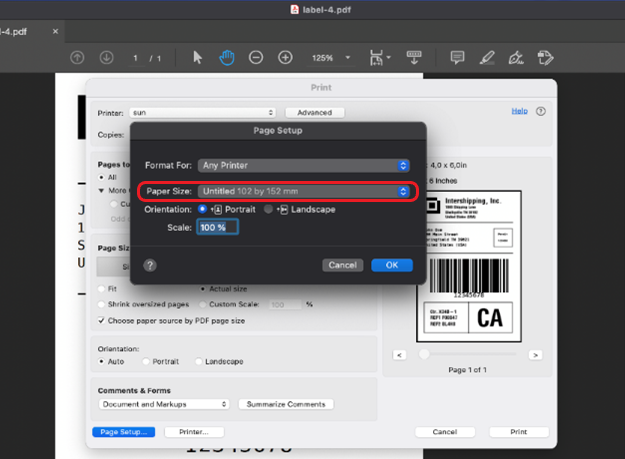Open the 125% zoom level dropdown
The image size is (625, 459).
click(331, 58)
